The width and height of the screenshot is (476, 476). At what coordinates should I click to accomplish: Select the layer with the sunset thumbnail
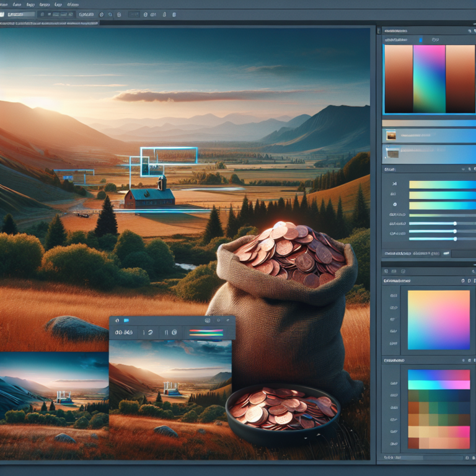click(429, 136)
